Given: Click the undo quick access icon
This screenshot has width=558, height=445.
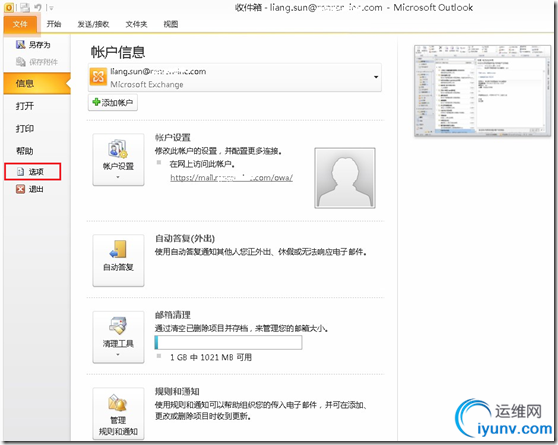Looking at the screenshot, I should point(38,7).
